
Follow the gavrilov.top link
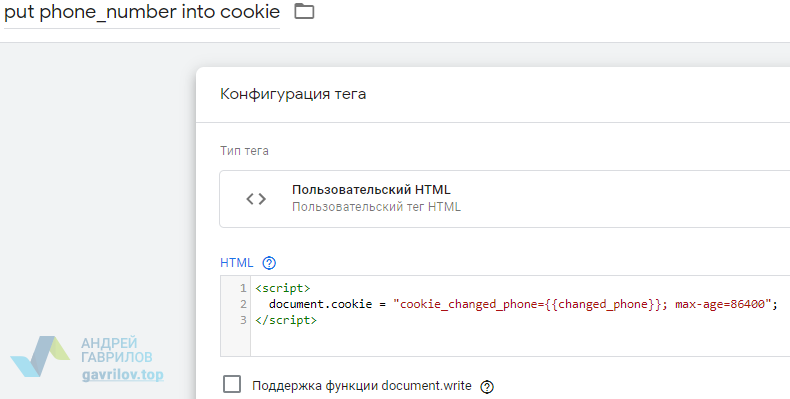click(x=122, y=375)
